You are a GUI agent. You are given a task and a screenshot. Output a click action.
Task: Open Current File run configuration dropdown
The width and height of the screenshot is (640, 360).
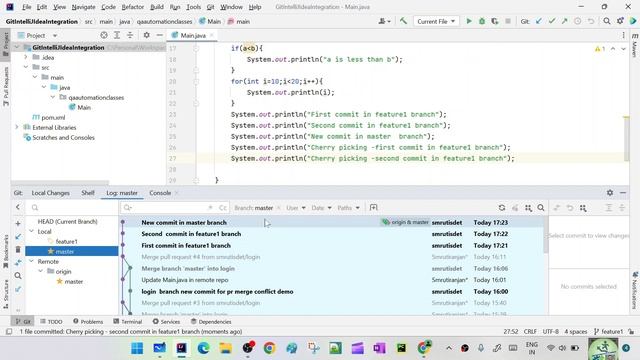(436, 21)
